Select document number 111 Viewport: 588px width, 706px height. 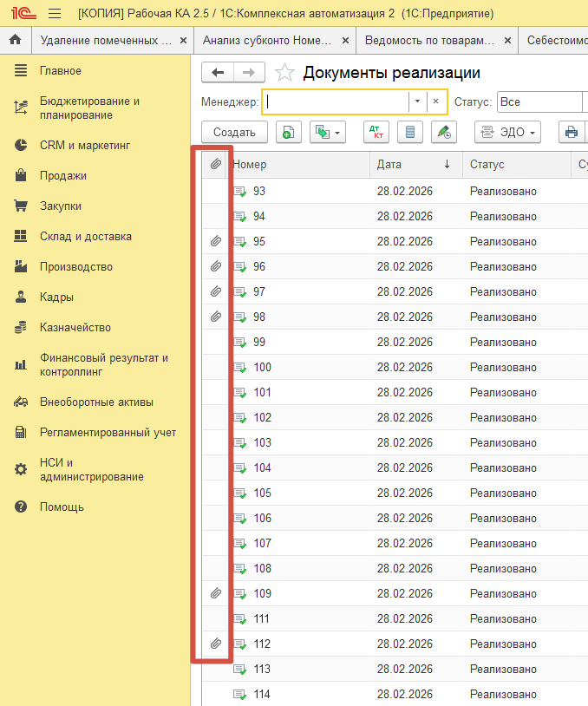click(262, 618)
